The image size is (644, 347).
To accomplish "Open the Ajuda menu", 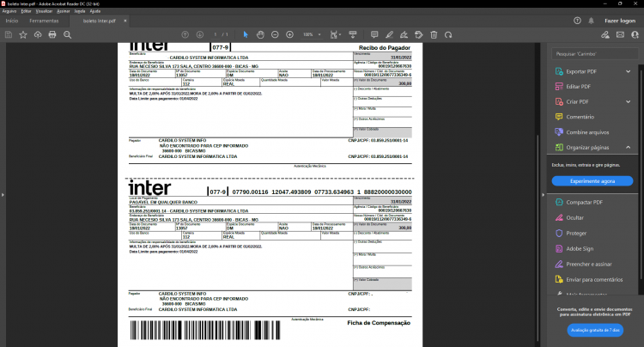I will pyautogui.click(x=94, y=11).
